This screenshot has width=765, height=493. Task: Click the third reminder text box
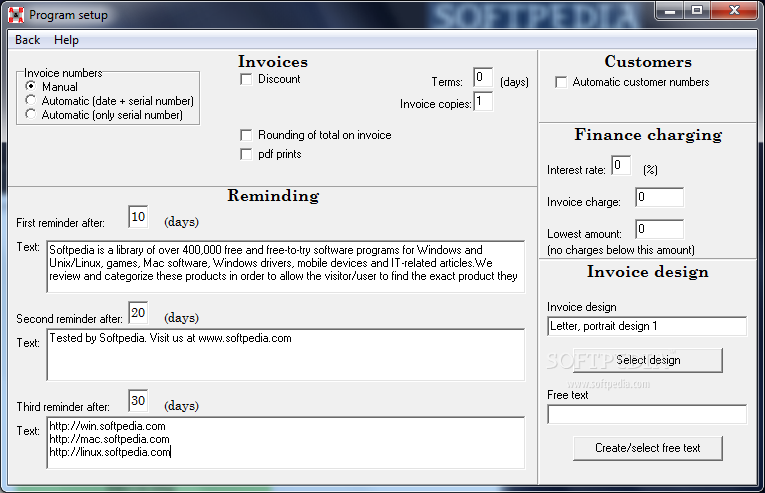click(x=285, y=443)
